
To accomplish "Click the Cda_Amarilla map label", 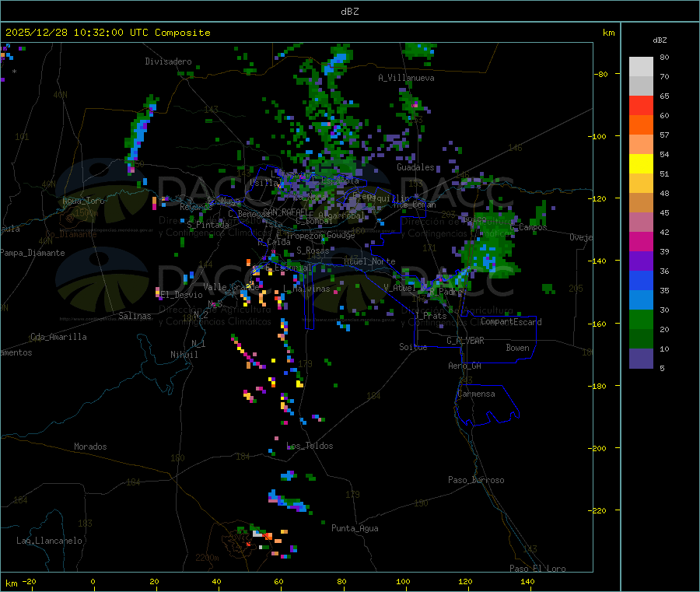I will click(58, 337).
